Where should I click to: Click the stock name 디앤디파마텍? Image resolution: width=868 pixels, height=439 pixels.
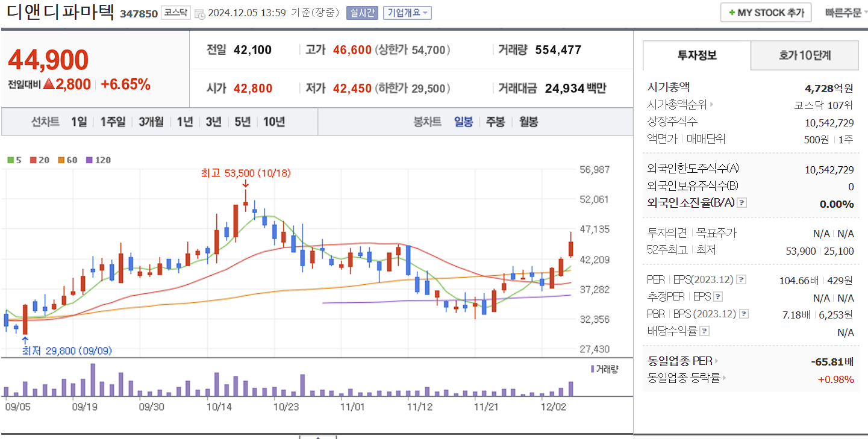tap(60, 12)
